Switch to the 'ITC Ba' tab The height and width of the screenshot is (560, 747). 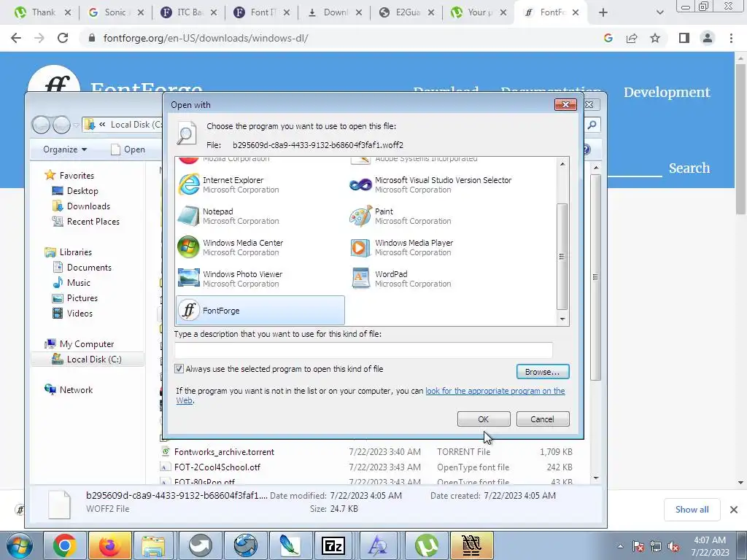click(x=189, y=12)
